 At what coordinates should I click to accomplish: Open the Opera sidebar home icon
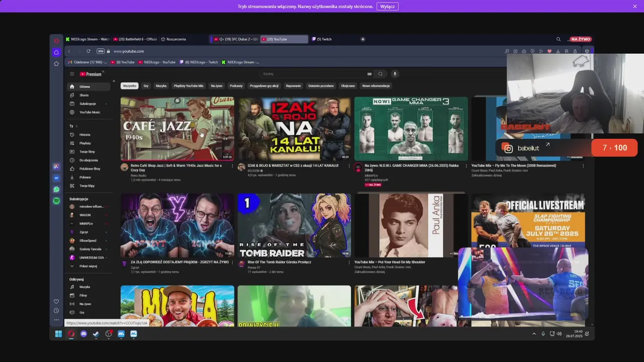56,52
